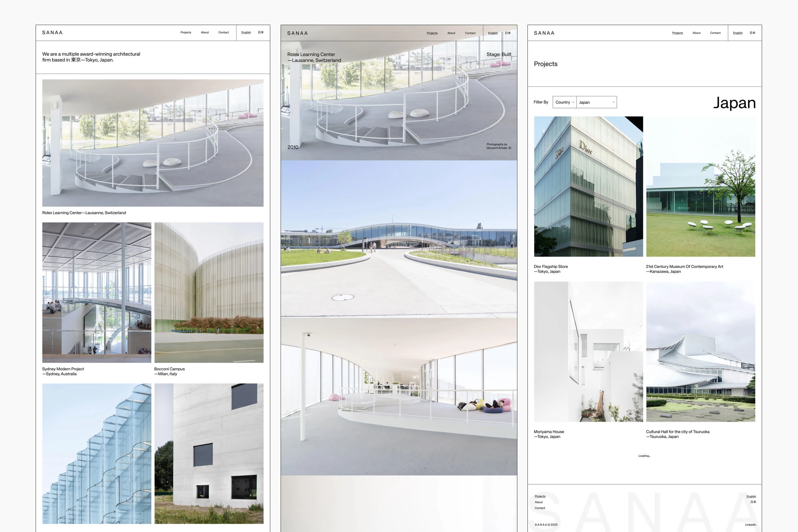Open the Cultural Hall Tsuruoka project image

[x=700, y=351]
